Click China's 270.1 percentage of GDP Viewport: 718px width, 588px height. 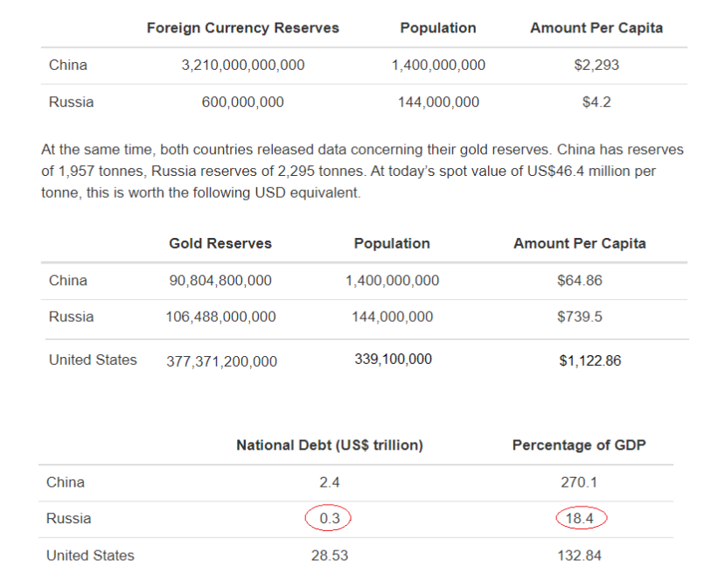click(x=579, y=482)
